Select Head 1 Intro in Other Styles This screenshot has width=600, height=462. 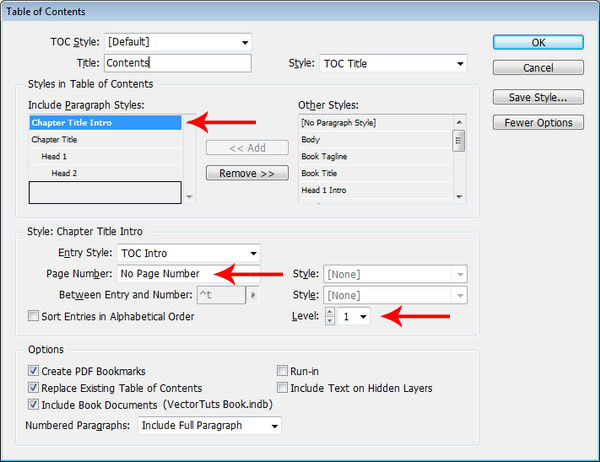pos(375,190)
